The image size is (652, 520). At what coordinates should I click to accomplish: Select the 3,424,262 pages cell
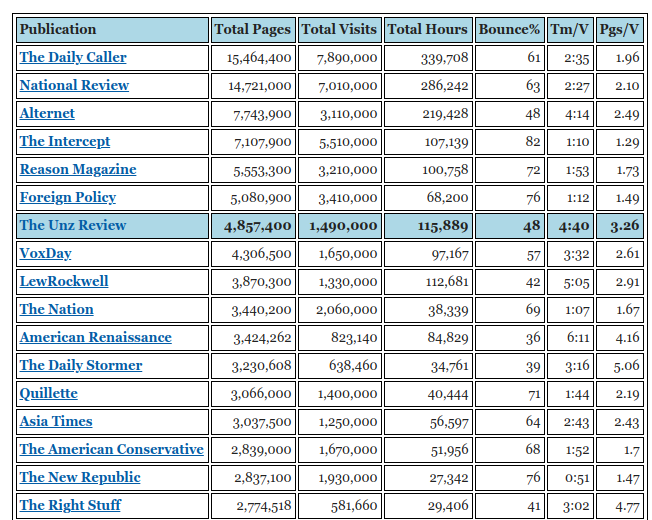tap(253, 338)
